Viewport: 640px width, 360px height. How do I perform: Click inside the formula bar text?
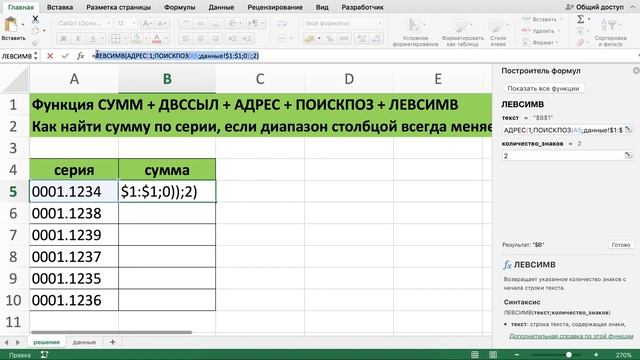176,56
